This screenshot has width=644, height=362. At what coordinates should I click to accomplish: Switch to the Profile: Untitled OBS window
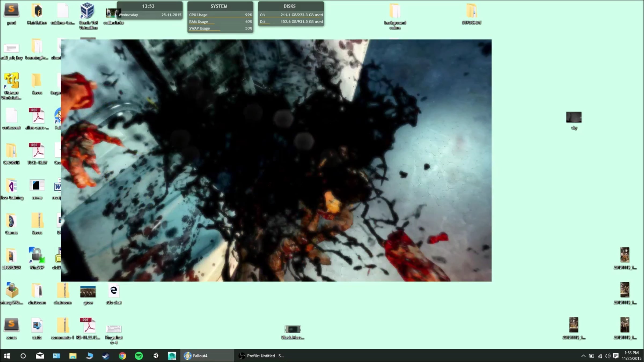coord(262,356)
